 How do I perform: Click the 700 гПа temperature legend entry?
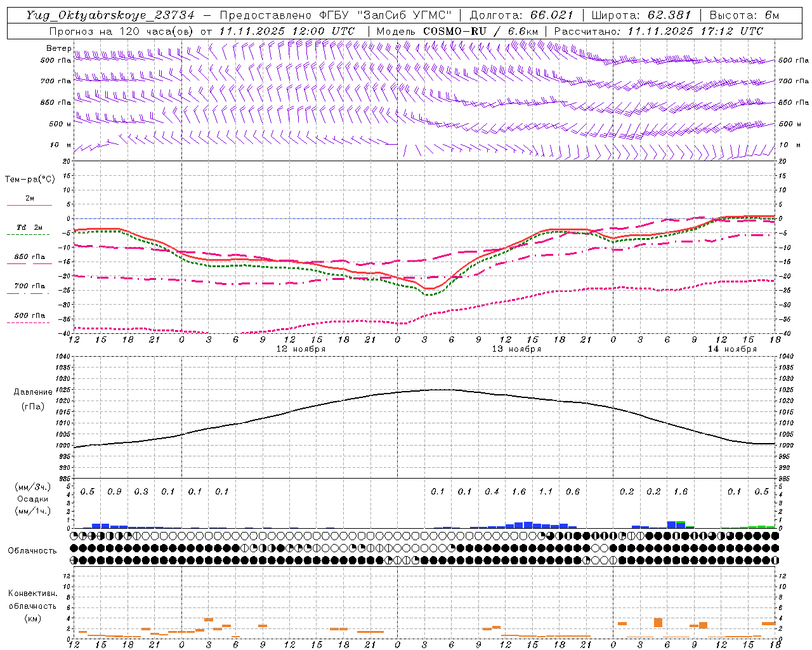29,286
